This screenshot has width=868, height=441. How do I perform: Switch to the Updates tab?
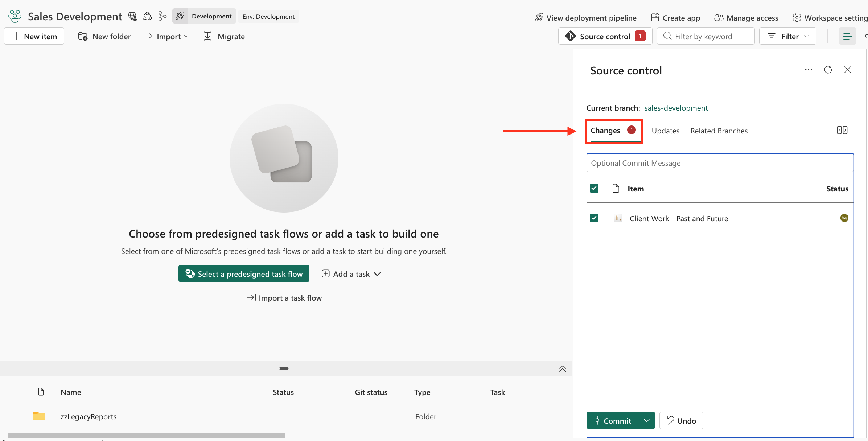click(x=665, y=131)
